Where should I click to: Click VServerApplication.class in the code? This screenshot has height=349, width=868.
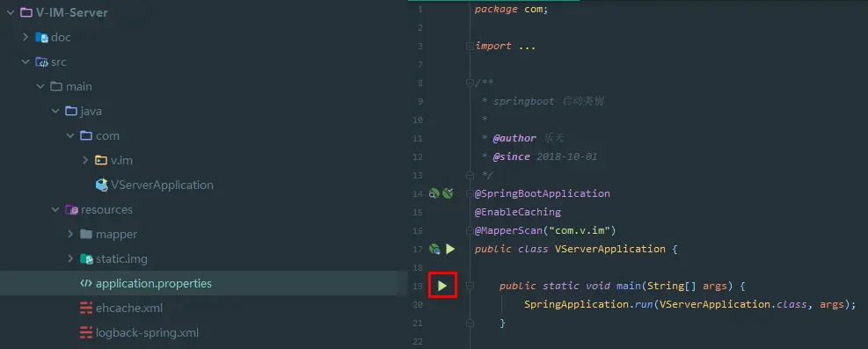click(x=733, y=304)
